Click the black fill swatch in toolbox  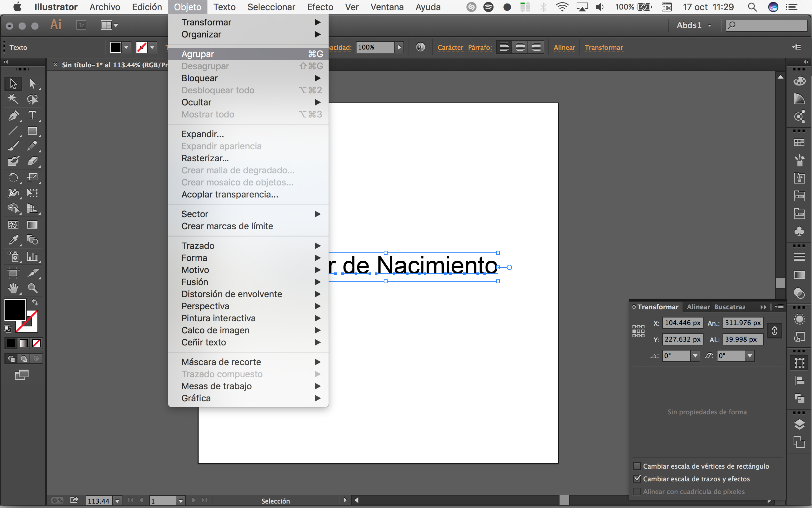click(x=15, y=310)
